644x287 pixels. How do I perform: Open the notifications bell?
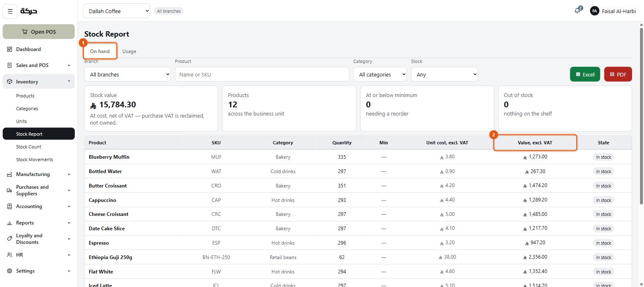click(x=577, y=11)
